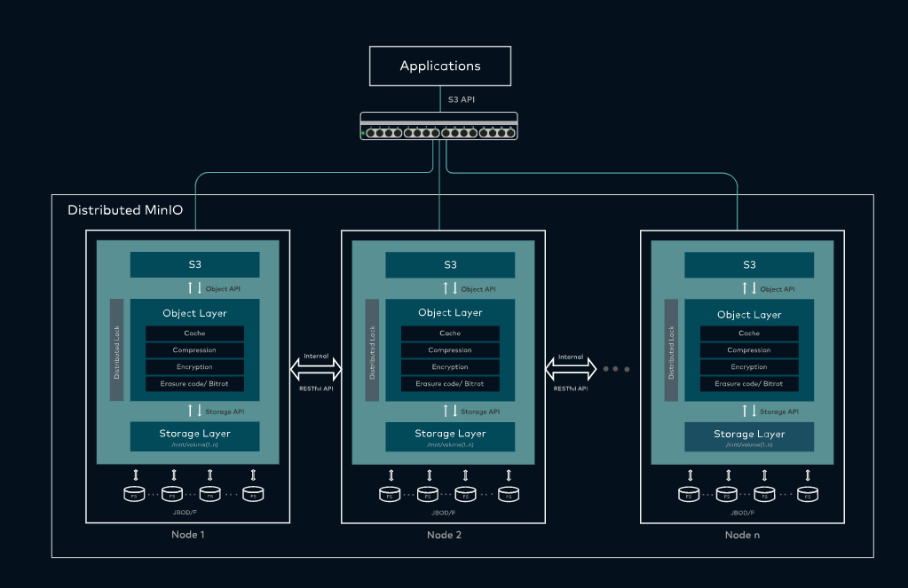Click the Distributed Lock bar in Node 2
The height and width of the screenshot is (588, 908).
[x=373, y=350]
